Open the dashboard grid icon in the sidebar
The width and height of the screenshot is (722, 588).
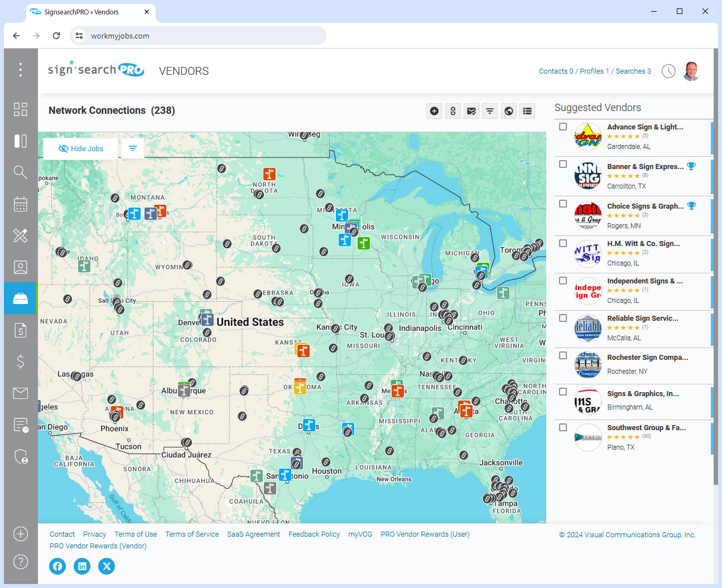click(21, 109)
